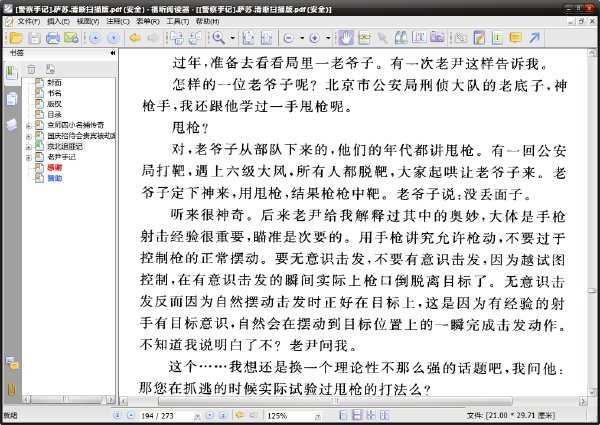Go to the 书名 bookmark

pos(54,93)
